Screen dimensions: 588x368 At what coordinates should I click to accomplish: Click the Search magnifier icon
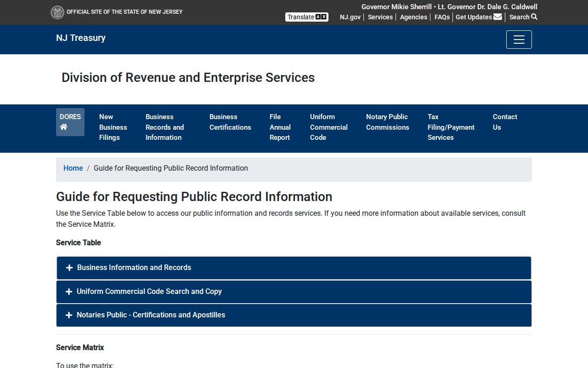click(x=534, y=17)
